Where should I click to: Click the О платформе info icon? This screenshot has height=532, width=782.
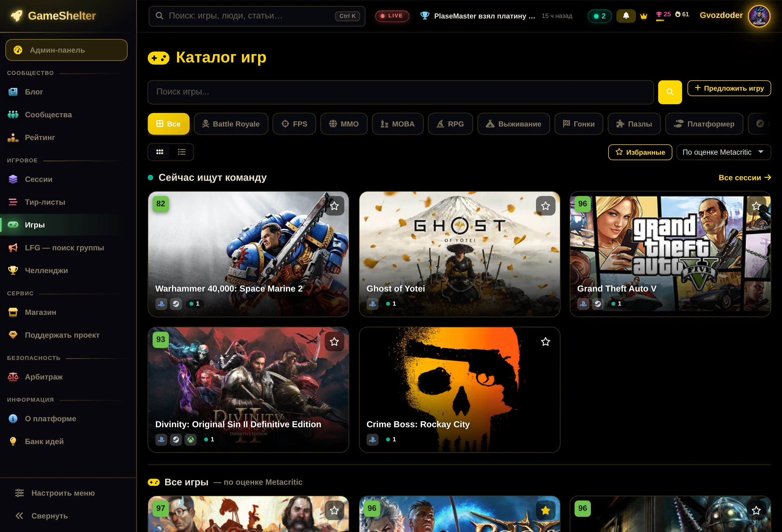tap(13, 419)
